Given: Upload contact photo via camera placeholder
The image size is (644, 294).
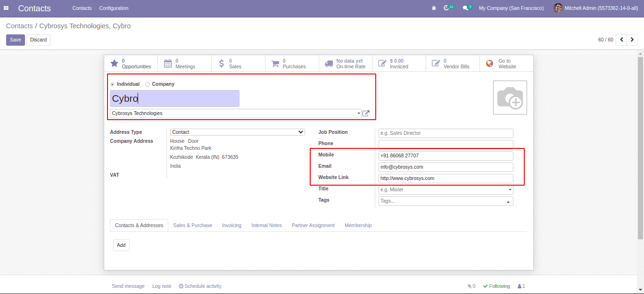Looking at the screenshot, I should (510, 98).
